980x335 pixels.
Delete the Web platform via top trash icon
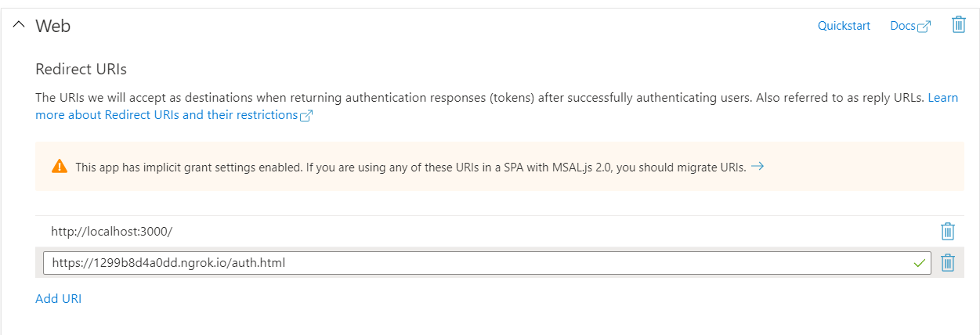point(958,25)
